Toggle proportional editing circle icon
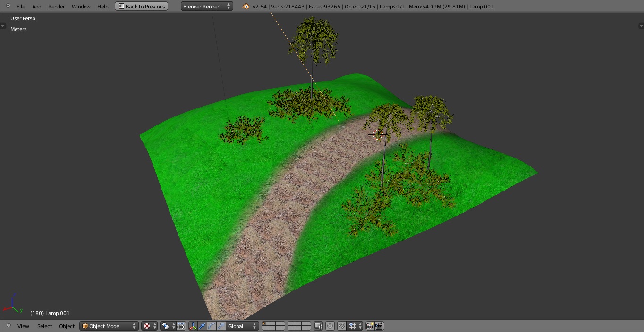Image resolution: width=644 pixels, height=332 pixels. (x=330, y=326)
